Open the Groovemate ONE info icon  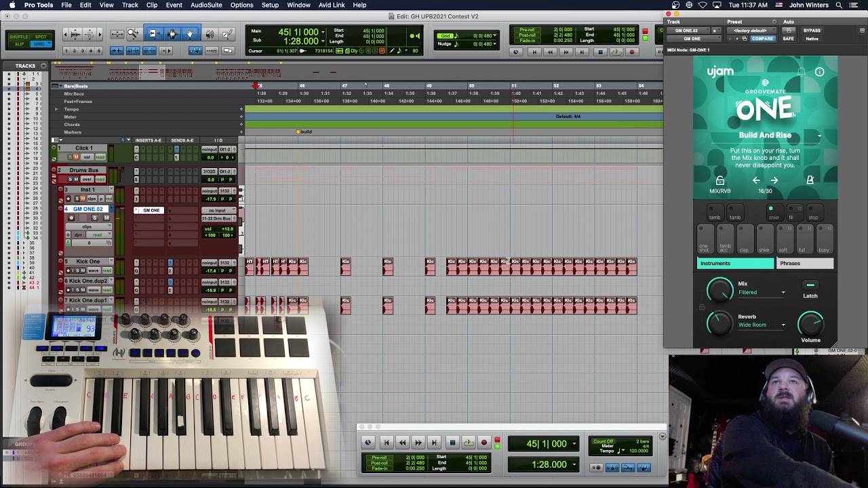tap(819, 72)
